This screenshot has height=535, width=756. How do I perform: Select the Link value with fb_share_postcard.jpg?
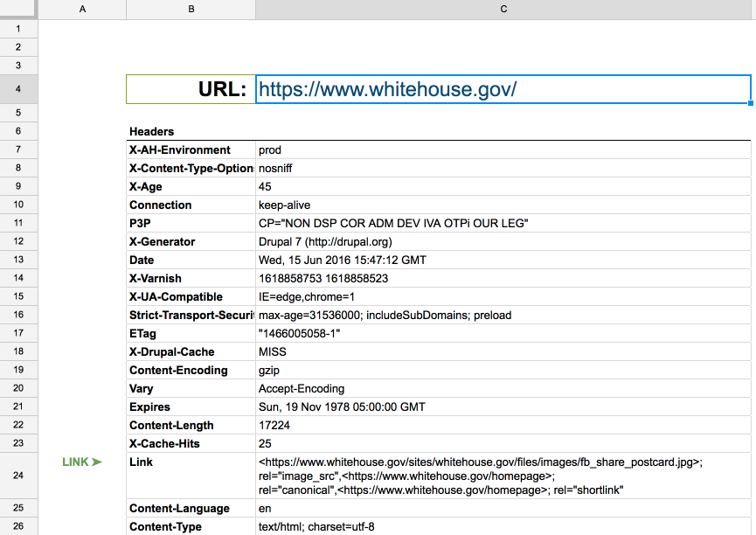[503, 476]
